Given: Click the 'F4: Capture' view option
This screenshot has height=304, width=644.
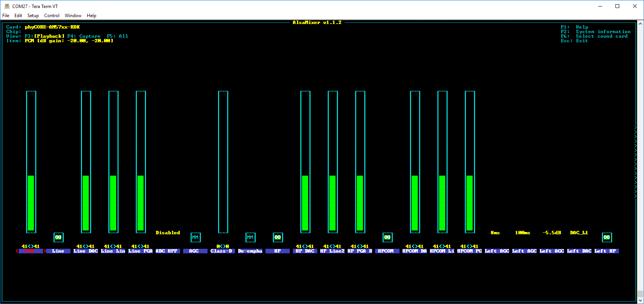Looking at the screenshot, I should click(x=84, y=36).
